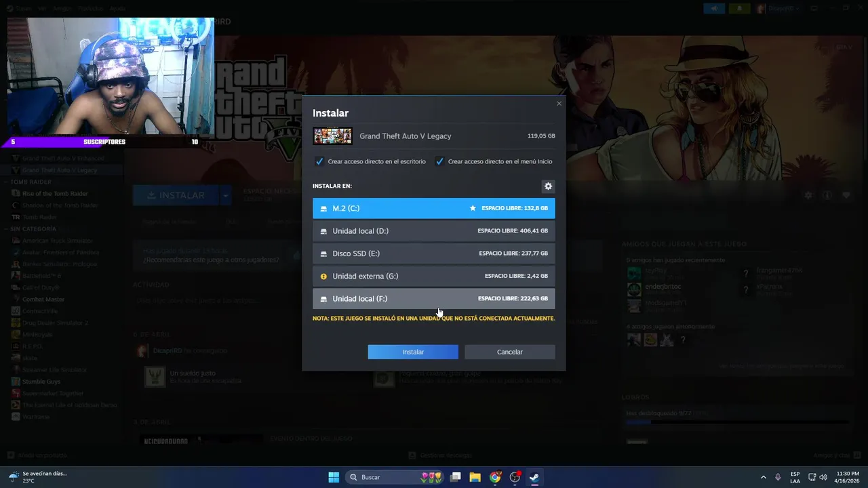Click default star icon on M.2 (C:)

click(473, 208)
